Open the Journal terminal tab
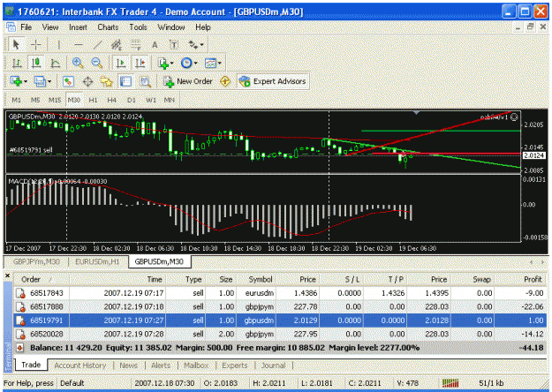The image size is (552, 392). click(273, 366)
